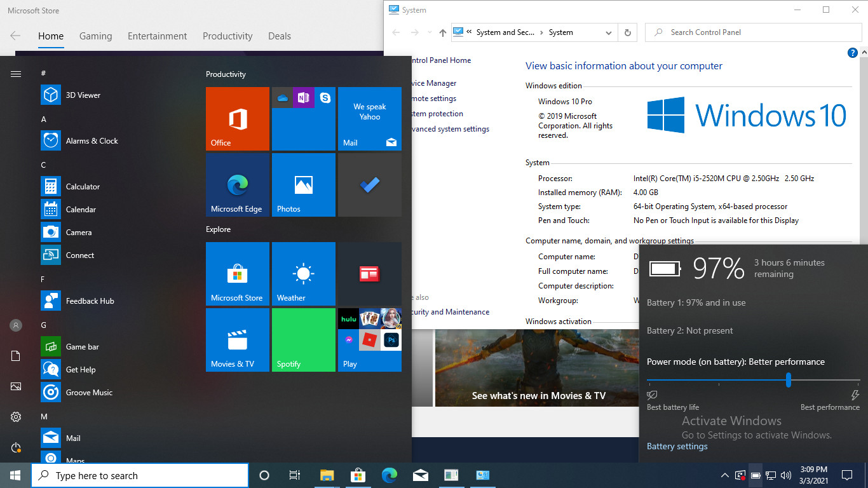Open the System protection link
Image resolution: width=868 pixels, height=488 pixels.
point(437,114)
